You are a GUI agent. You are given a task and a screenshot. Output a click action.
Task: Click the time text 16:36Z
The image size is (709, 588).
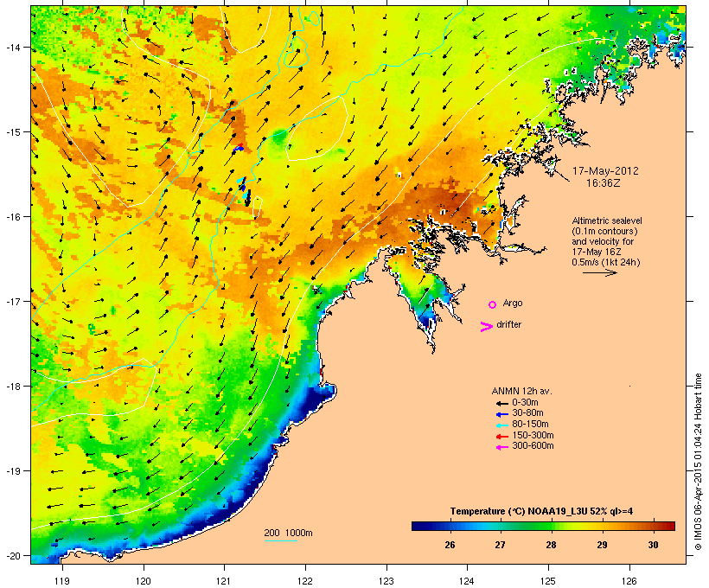[603, 183]
